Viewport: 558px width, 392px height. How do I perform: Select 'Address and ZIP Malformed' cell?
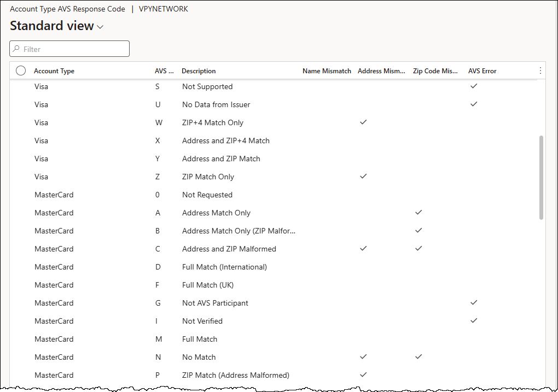pos(229,249)
